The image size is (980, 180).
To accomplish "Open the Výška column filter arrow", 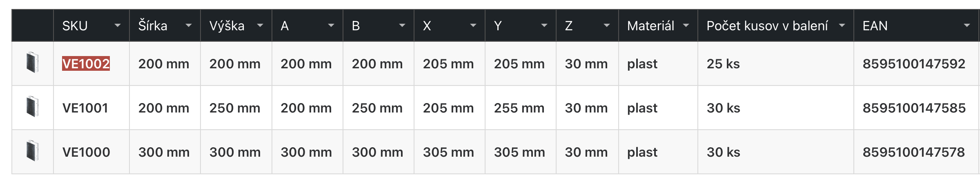I will click(260, 26).
